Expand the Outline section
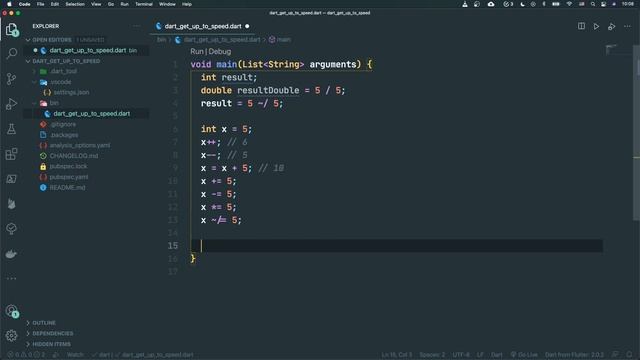 coord(44,322)
